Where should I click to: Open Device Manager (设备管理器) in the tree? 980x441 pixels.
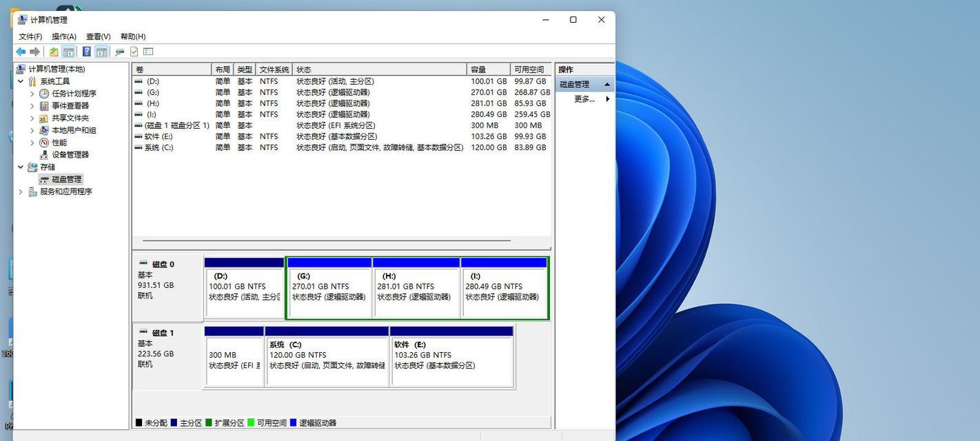70,154
